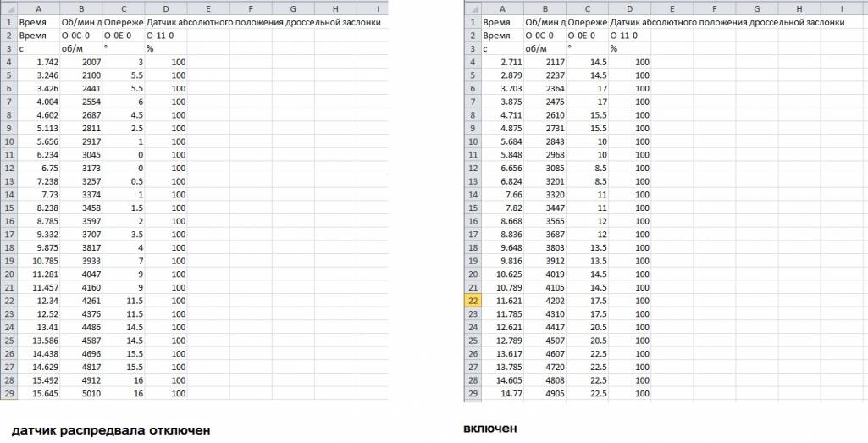Select row 29 header in right spreadsheet

[473, 393]
